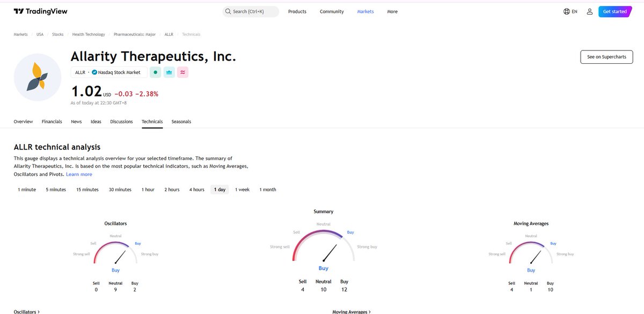Focus the Search (Ctrl+K) field
The image size is (644, 314).
coord(251,11)
